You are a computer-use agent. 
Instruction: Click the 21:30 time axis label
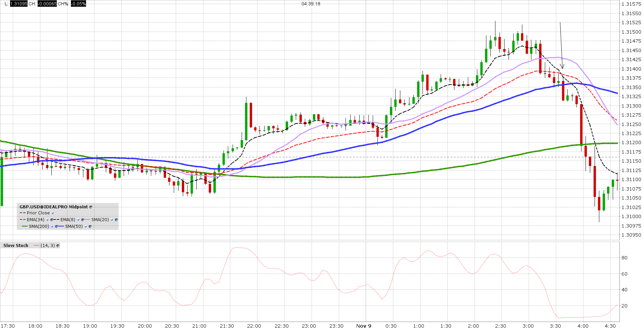pos(227,326)
